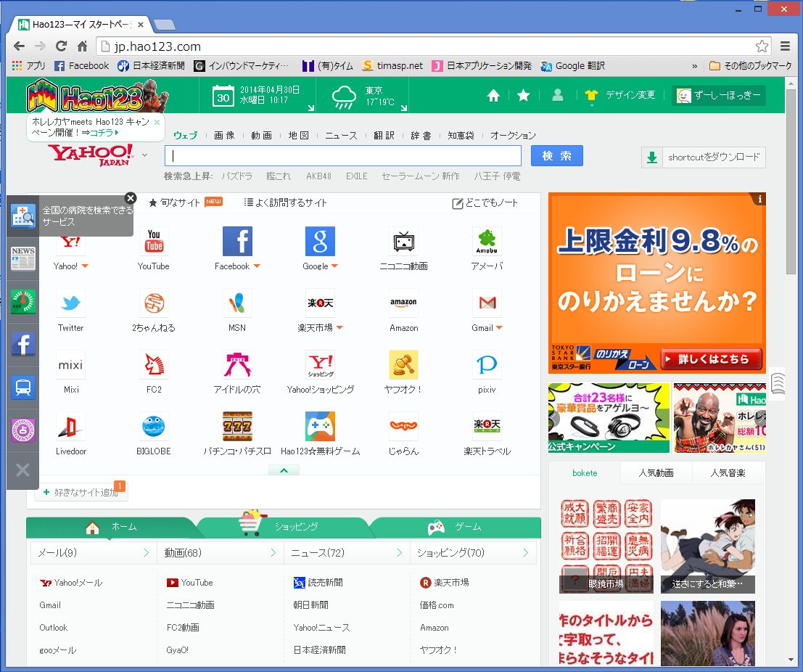Image resolution: width=803 pixels, height=672 pixels.
Task: Click the home icon in green header
Action: pyautogui.click(x=493, y=96)
